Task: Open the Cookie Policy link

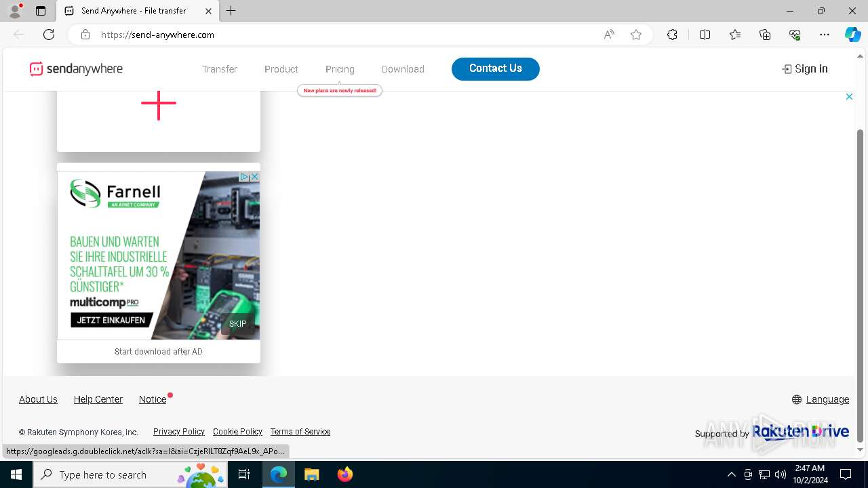Action: [237, 432]
